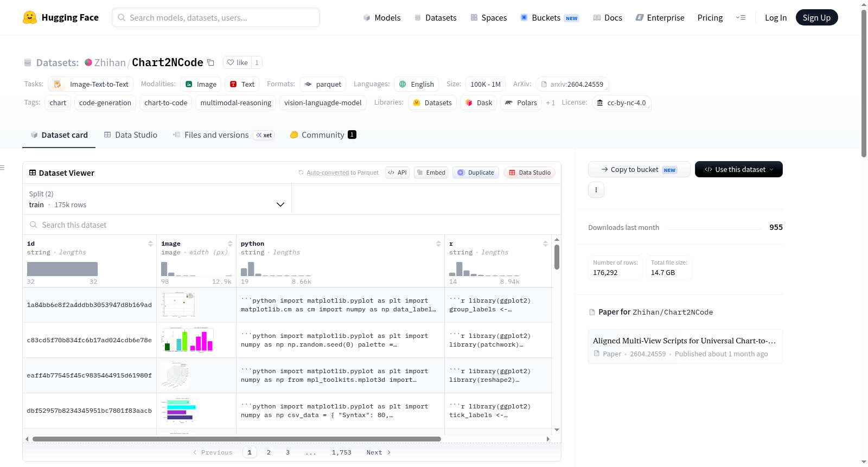The image size is (868, 467).
Task: Click the cc-by-nc-4.0 license tag
Action: 621,103
